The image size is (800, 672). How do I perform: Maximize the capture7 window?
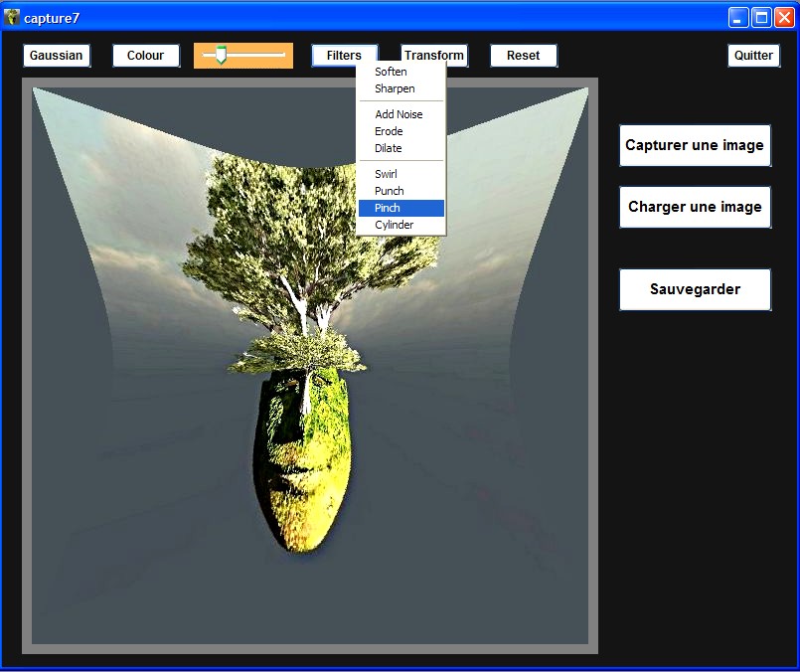tap(761, 18)
